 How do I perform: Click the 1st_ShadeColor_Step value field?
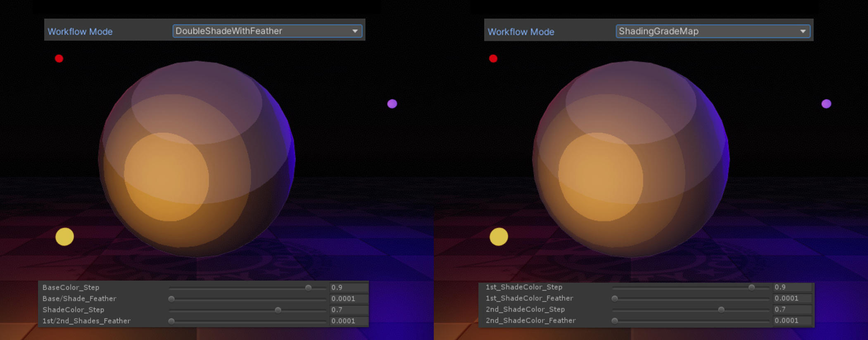point(792,287)
